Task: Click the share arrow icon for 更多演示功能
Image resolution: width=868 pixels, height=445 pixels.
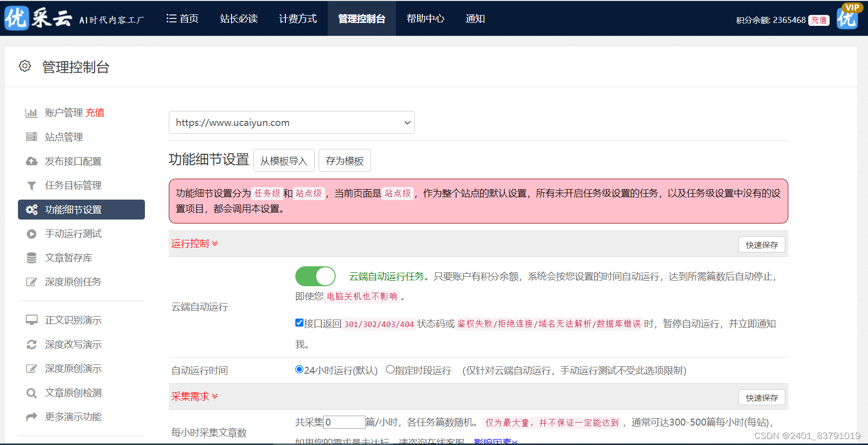Action: [31, 417]
